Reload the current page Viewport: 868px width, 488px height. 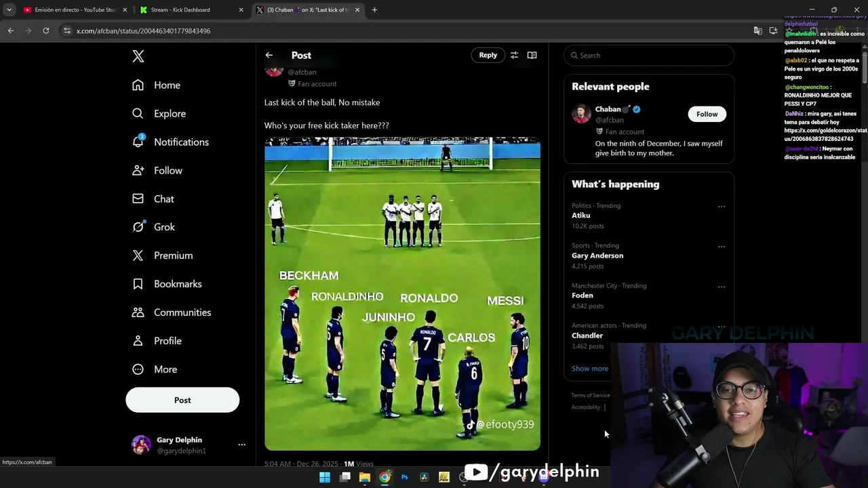(46, 30)
